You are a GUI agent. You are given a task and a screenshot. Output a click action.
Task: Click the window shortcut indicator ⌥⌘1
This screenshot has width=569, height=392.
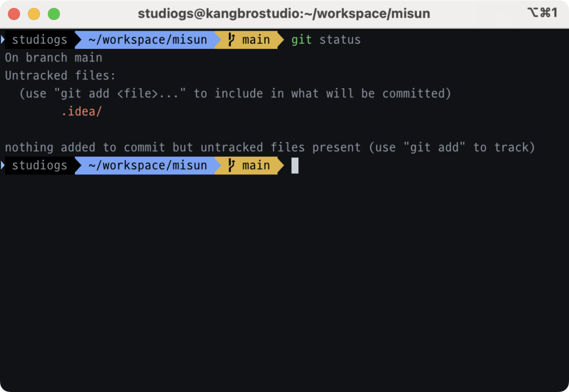(x=542, y=13)
